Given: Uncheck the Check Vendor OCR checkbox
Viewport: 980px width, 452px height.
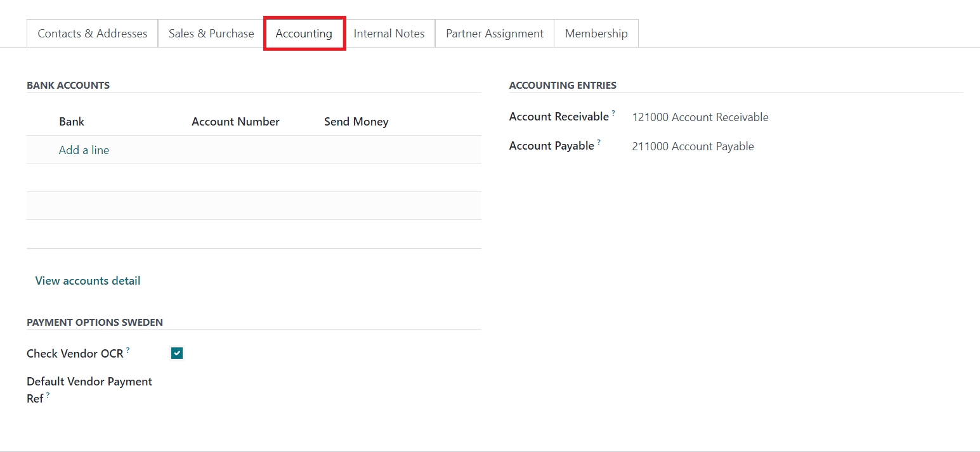Looking at the screenshot, I should [x=177, y=353].
